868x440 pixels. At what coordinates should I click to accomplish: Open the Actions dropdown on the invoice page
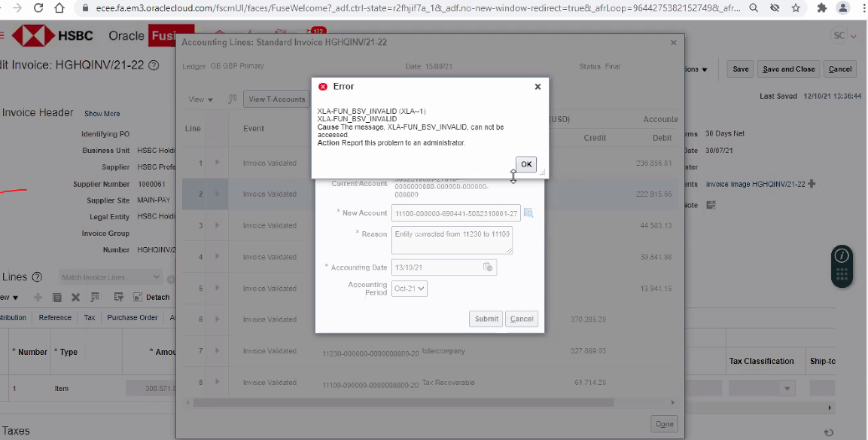696,69
